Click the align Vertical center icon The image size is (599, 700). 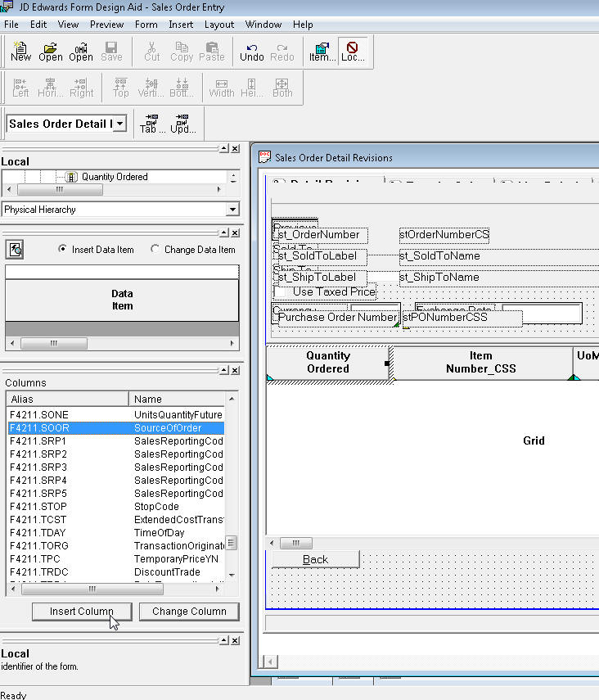pos(151,88)
